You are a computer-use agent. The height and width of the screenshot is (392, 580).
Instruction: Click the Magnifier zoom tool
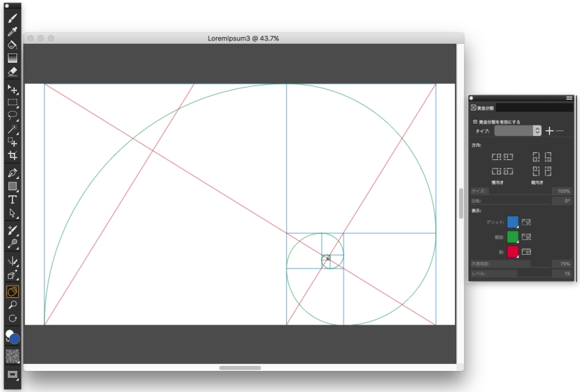point(12,305)
